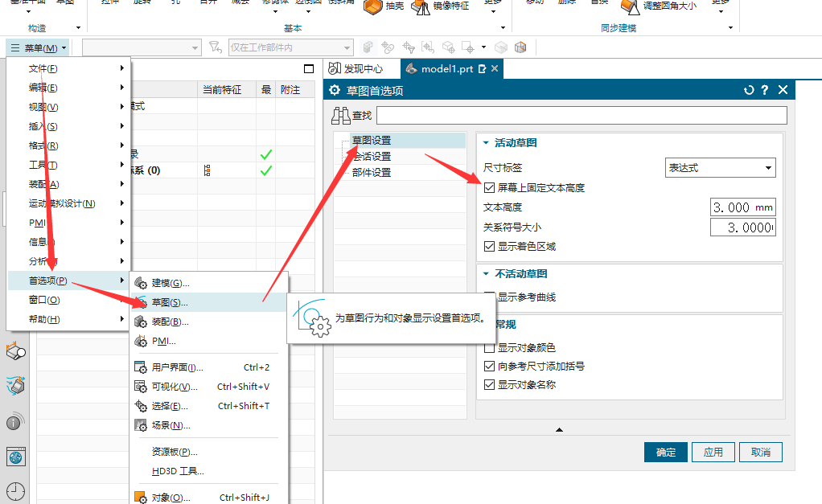Click the 镜像特征 (Mirror Feature) icon
This screenshot has height=504, width=822.
pos(421,7)
